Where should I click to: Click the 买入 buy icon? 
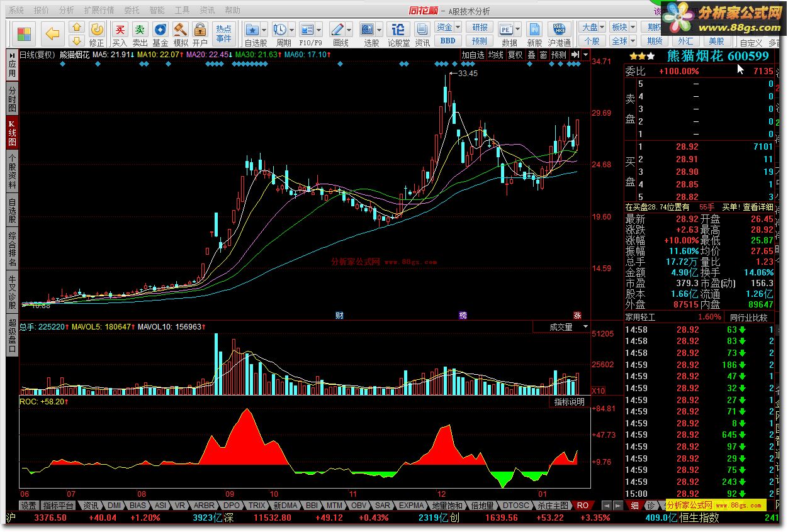pyautogui.click(x=120, y=34)
